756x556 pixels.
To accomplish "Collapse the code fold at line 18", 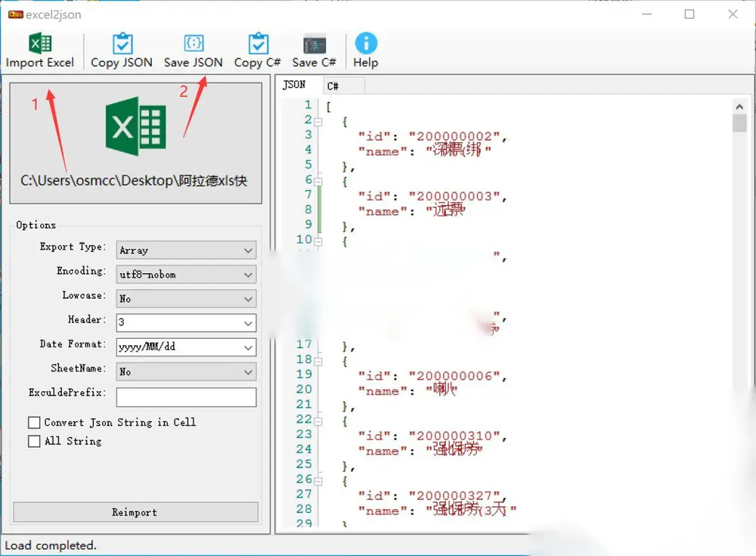I will (318, 362).
